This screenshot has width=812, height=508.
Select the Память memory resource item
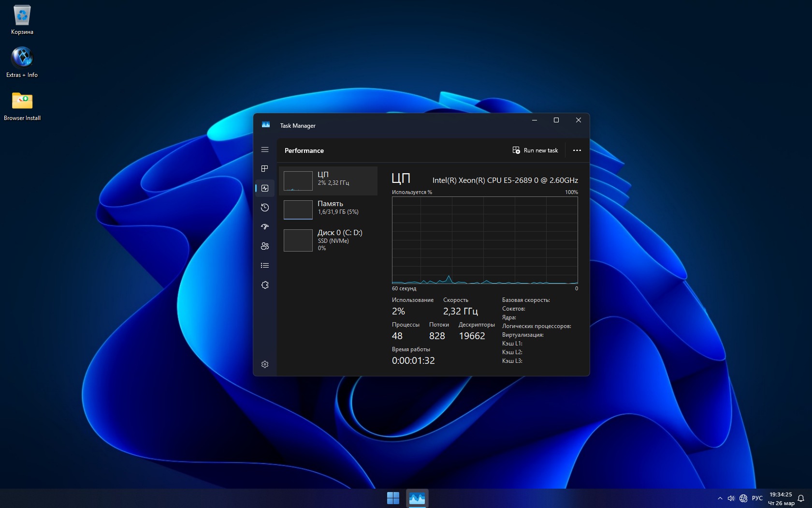pyautogui.click(x=328, y=209)
